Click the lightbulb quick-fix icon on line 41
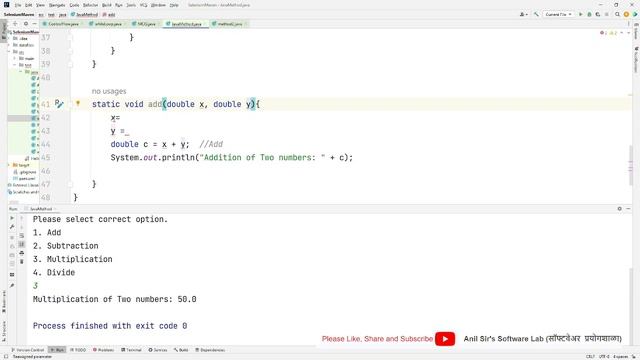The width and height of the screenshot is (640, 360). (78, 104)
